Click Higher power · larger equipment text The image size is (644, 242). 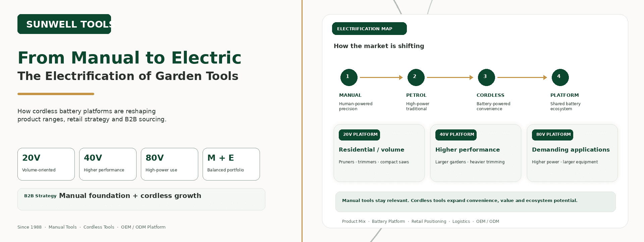pyautogui.click(x=565, y=162)
